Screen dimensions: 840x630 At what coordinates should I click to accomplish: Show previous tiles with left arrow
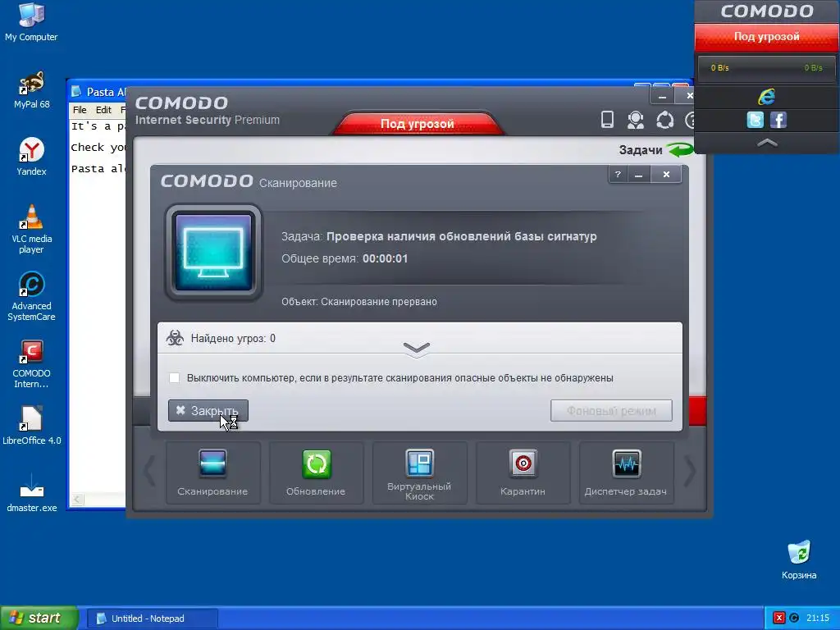149,472
